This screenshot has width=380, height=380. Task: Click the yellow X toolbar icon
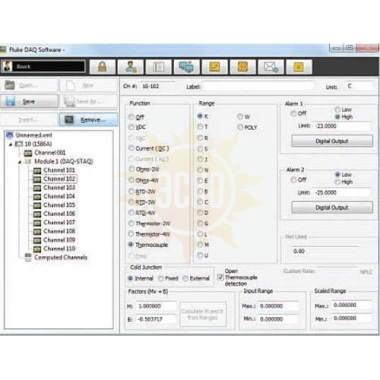[299, 67]
